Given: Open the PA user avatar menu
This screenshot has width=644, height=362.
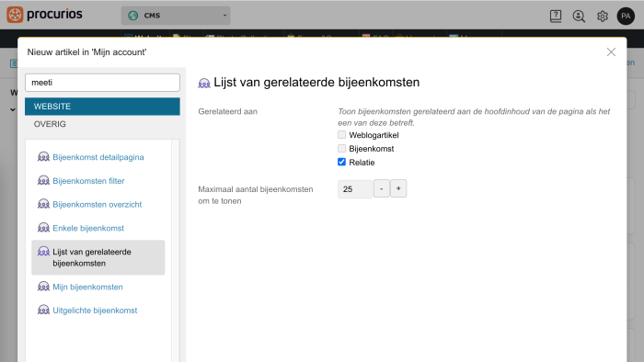Looking at the screenshot, I should pos(626,16).
